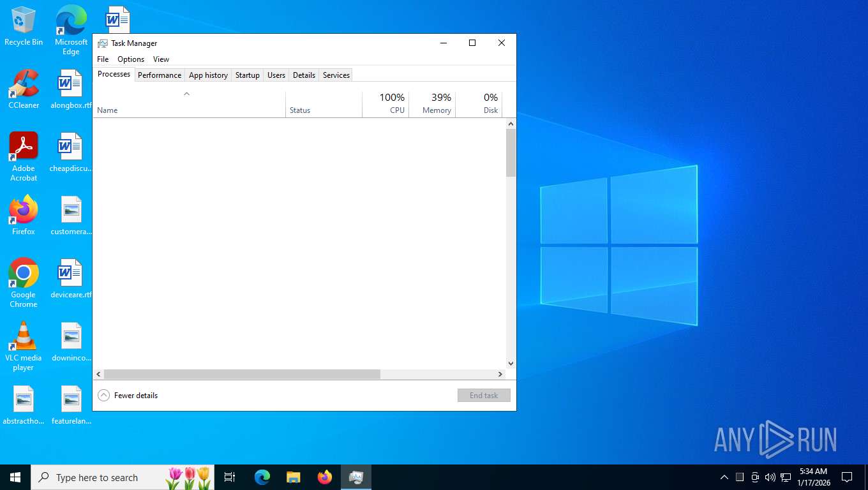Select the downinco... image file icon
Image resolution: width=868 pixels, height=490 pixels.
click(x=71, y=342)
